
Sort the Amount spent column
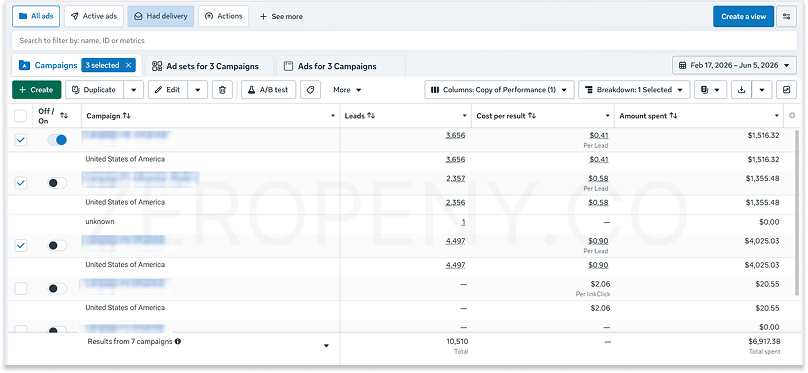coord(673,116)
